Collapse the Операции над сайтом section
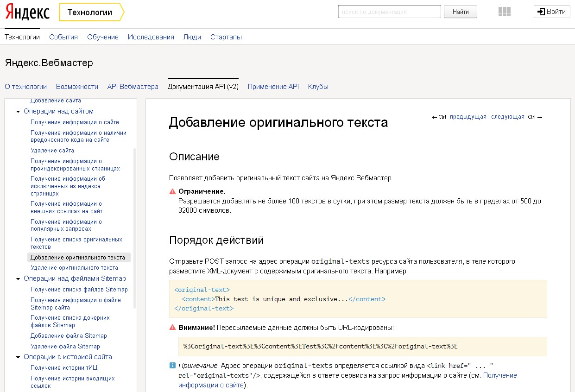This screenshot has width=575, height=392. pos(17,111)
